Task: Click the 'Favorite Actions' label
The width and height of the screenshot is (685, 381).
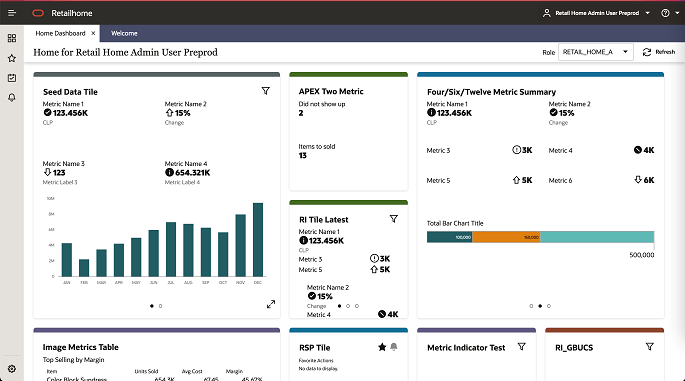Action: pyautogui.click(x=316, y=360)
